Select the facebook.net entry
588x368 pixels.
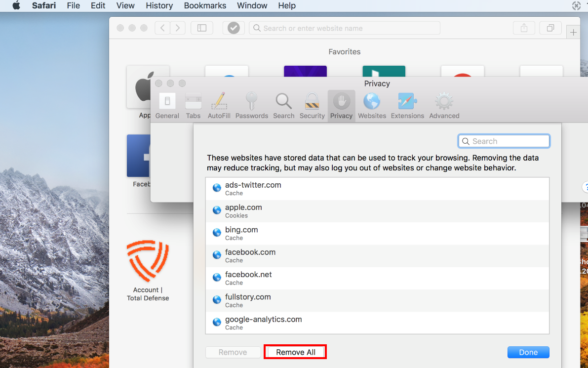[x=377, y=278]
